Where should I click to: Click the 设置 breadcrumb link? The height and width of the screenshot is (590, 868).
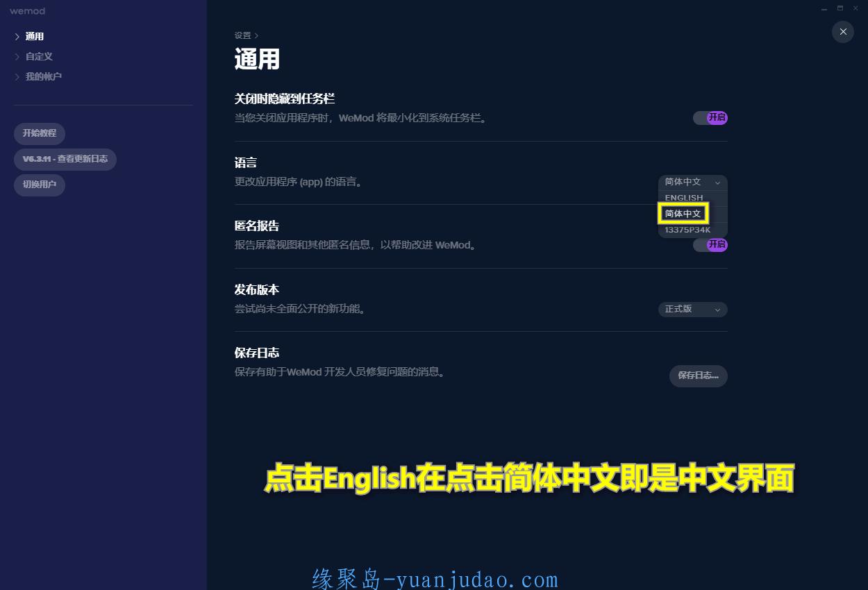click(x=242, y=35)
